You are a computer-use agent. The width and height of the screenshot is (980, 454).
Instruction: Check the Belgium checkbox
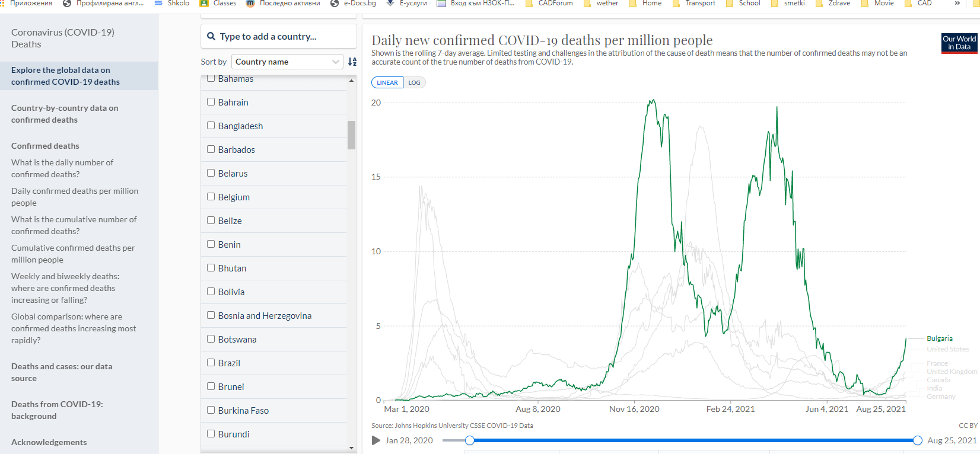[211, 197]
